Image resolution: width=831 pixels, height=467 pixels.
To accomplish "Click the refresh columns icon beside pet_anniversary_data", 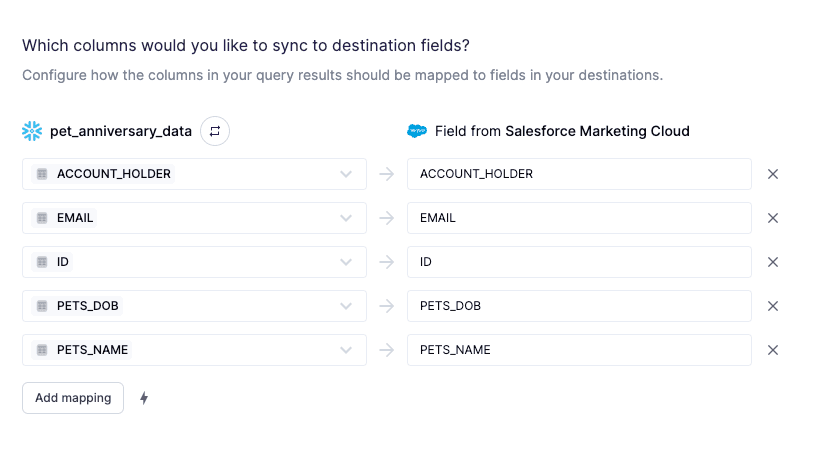I will coord(214,131).
